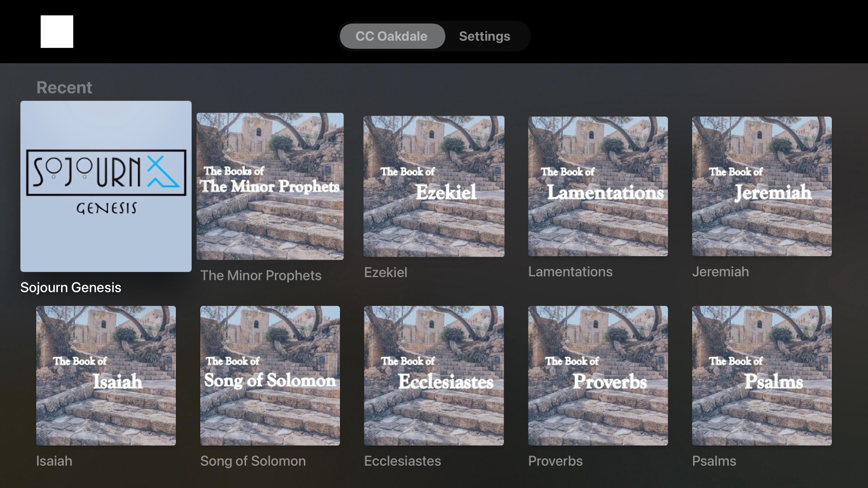Click the Recent section heading
Screen dimensions: 868x488
[x=64, y=88]
